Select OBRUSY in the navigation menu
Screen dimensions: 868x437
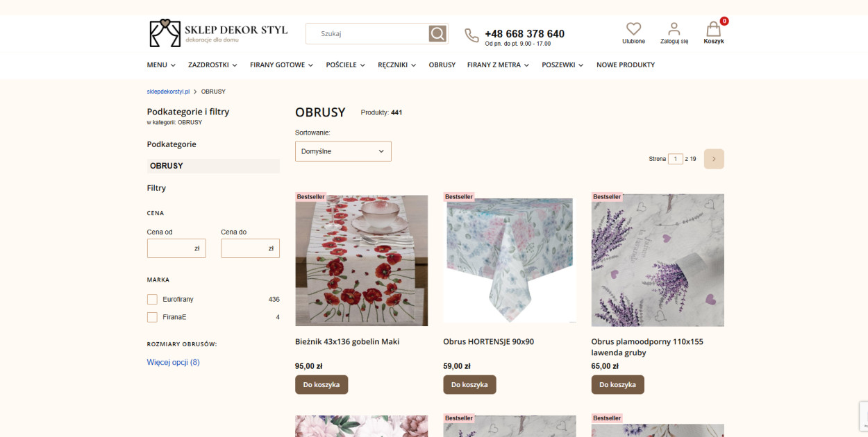(442, 65)
